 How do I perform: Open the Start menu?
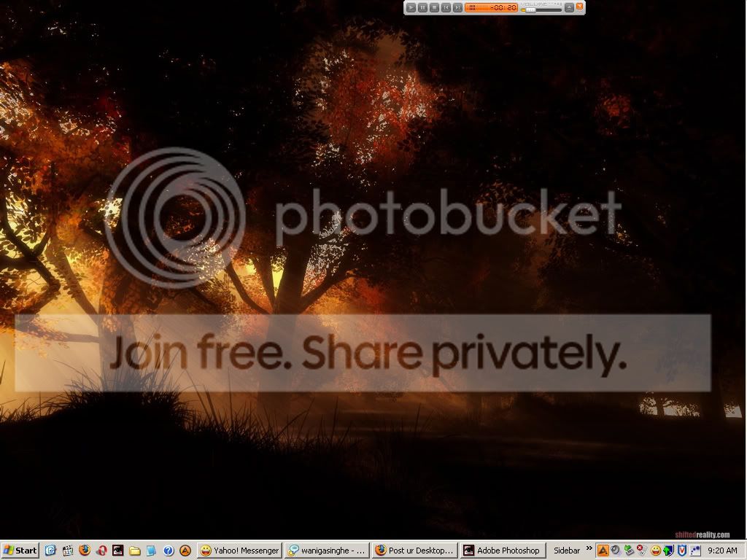tap(20, 551)
